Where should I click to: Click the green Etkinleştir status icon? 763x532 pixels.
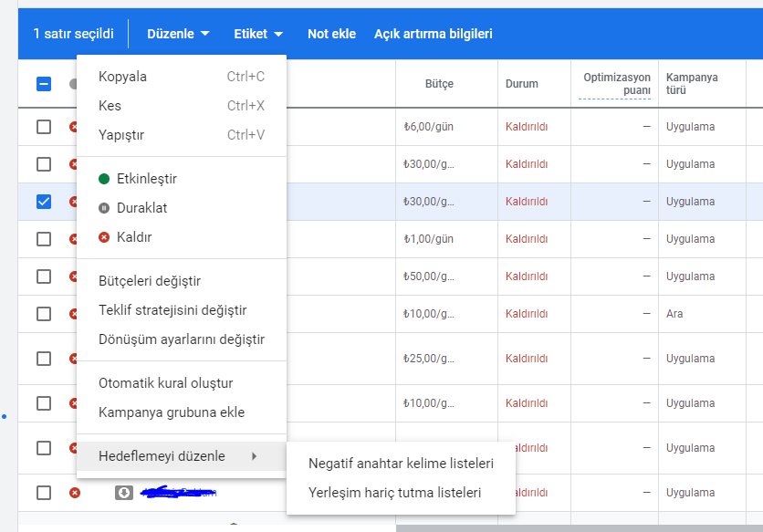coord(104,179)
